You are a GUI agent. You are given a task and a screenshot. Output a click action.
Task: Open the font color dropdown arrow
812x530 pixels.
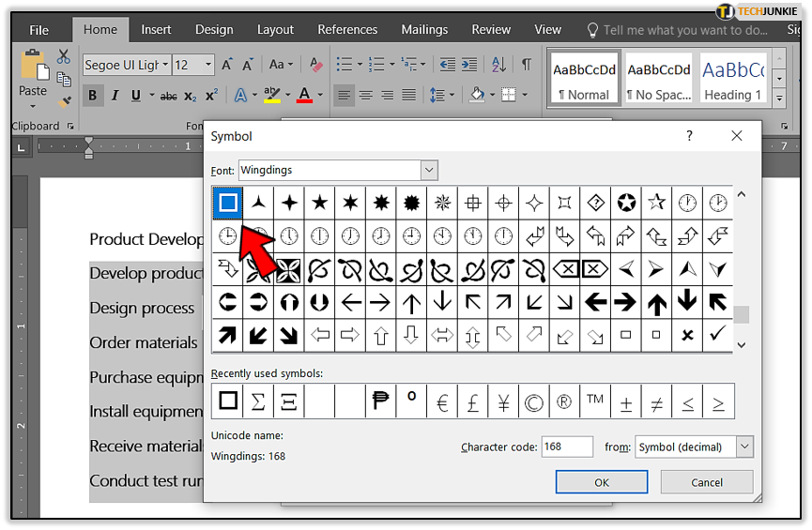(320, 96)
